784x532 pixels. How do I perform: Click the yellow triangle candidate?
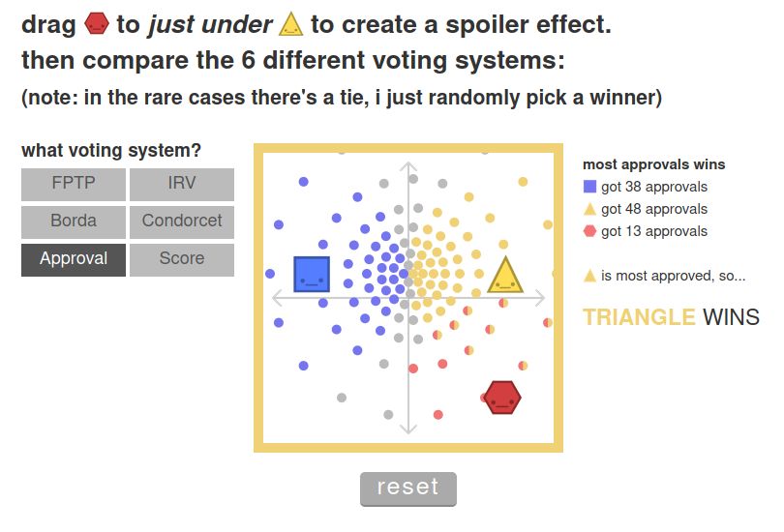(x=504, y=276)
